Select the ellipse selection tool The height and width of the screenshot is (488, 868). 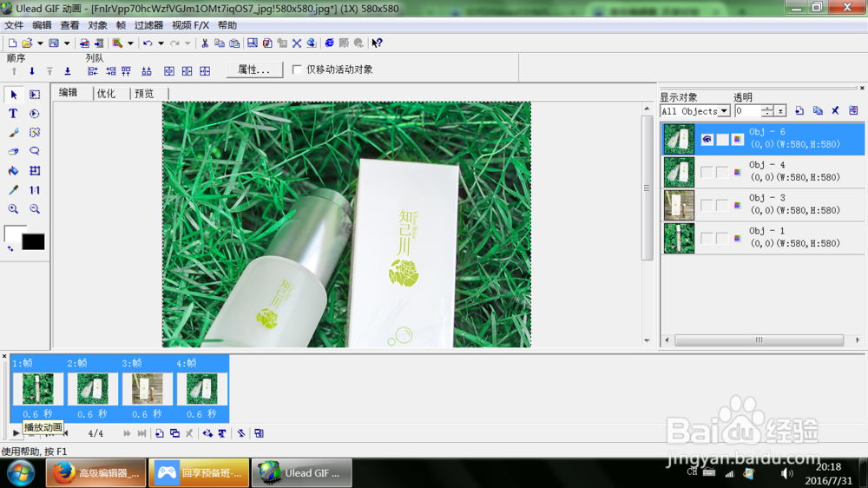[x=35, y=114]
